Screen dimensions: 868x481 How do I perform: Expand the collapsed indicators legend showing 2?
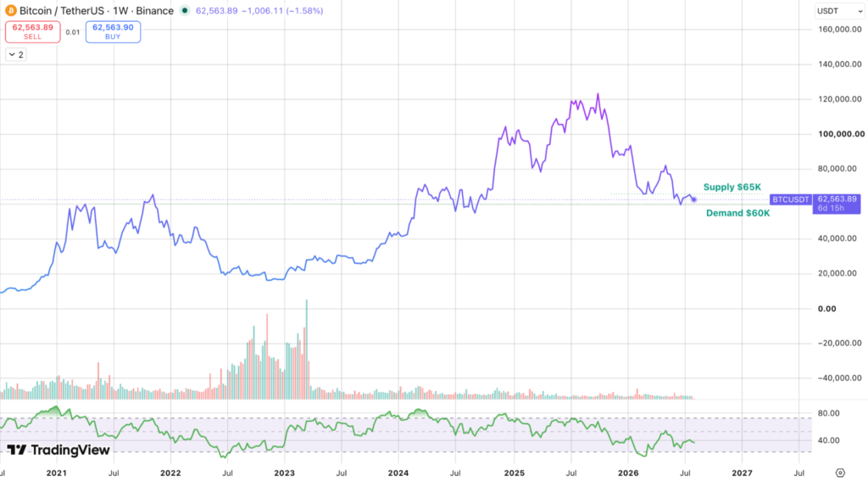click(x=16, y=54)
